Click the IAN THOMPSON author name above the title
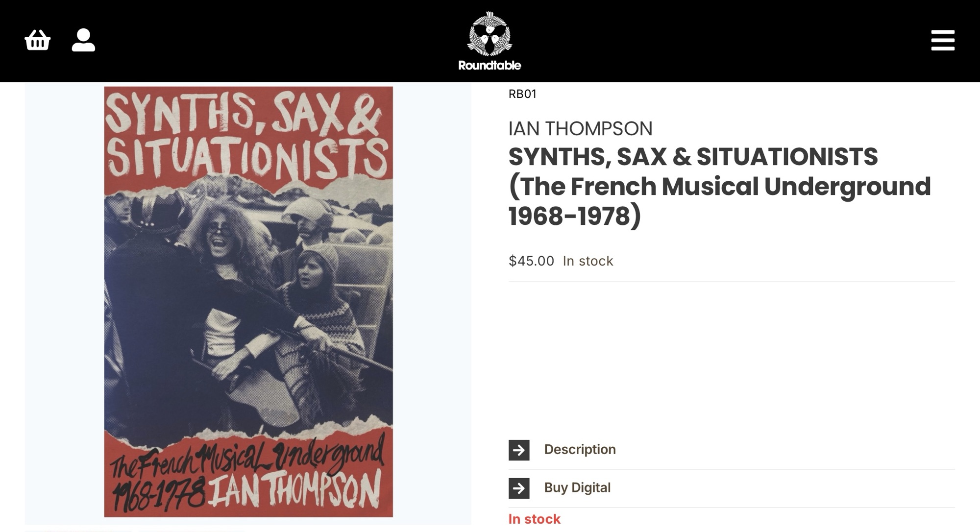Viewport: 980px width, 532px height. 580,128
